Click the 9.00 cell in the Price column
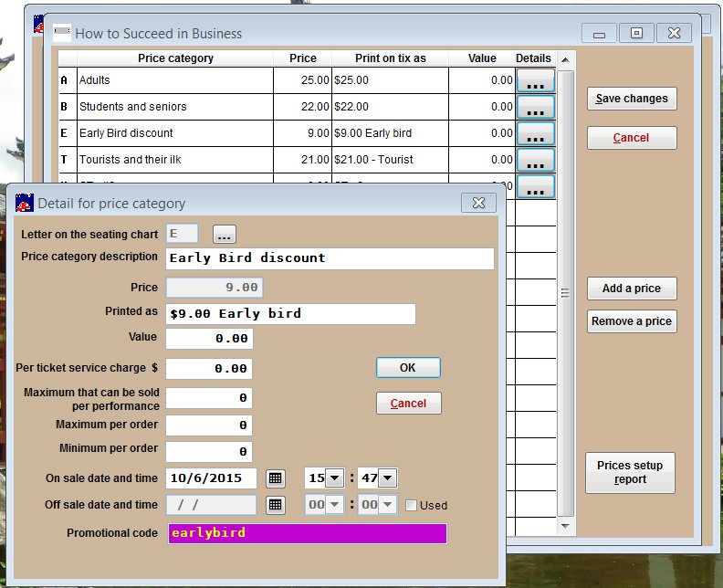Image resolution: width=723 pixels, height=588 pixels. [302, 133]
